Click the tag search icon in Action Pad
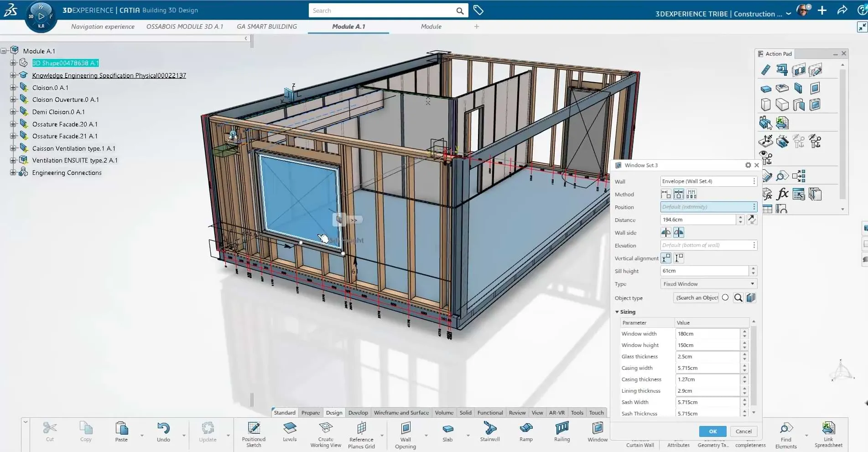Viewport: 868px width, 452px height. [x=782, y=176]
